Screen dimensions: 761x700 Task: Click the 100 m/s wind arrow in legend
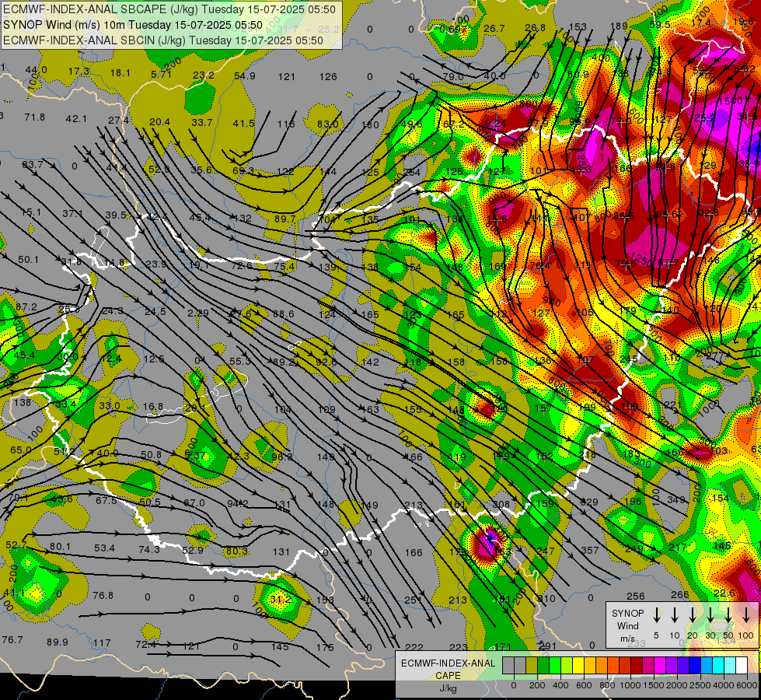[x=746, y=614]
